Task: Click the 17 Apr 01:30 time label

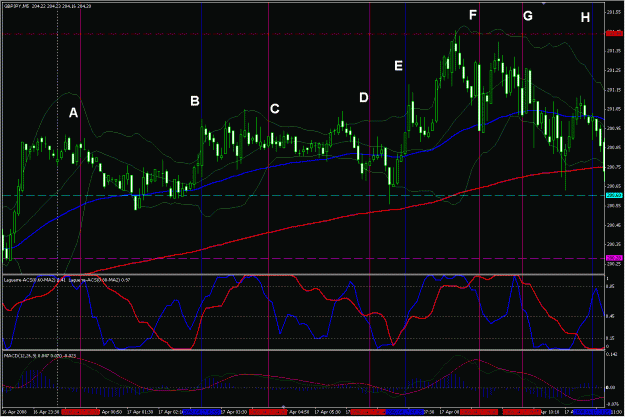Action: point(140,411)
